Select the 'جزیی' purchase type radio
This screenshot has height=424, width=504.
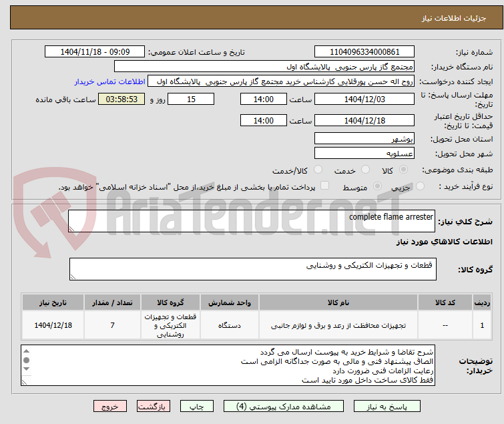[420, 186]
